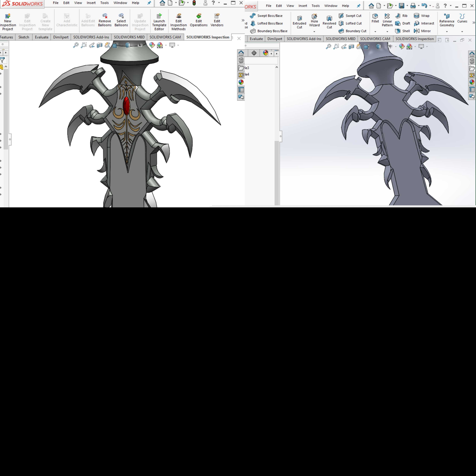Viewport: 476px width, 476px height.
Task: Select the Swept Cut tool
Action: tap(350, 16)
